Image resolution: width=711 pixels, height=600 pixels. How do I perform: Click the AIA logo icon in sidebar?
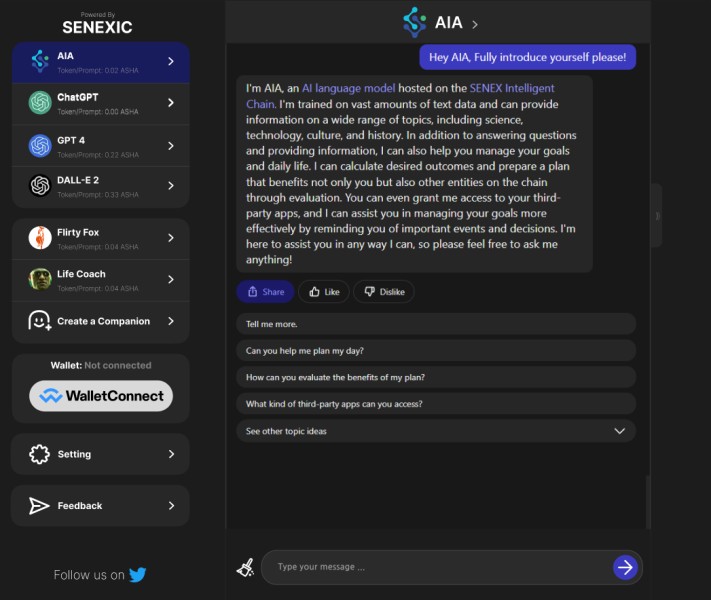40,61
